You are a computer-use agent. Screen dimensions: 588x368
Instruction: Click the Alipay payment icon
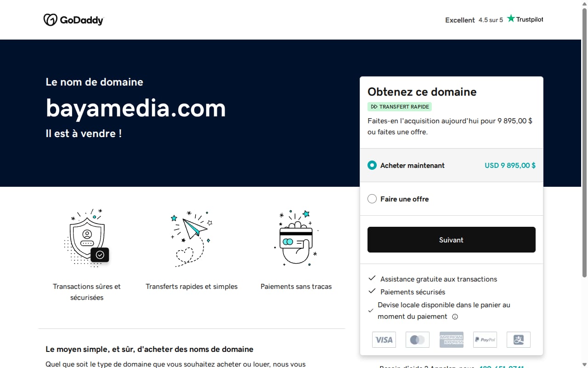(519, 340)
